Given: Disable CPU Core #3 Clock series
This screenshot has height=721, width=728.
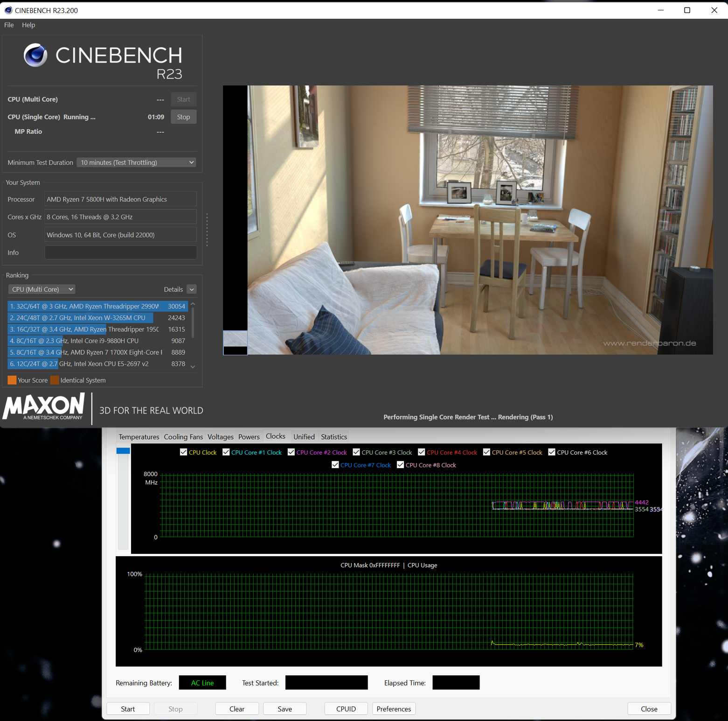Looking at the screenshot, I should pos(356,452).
